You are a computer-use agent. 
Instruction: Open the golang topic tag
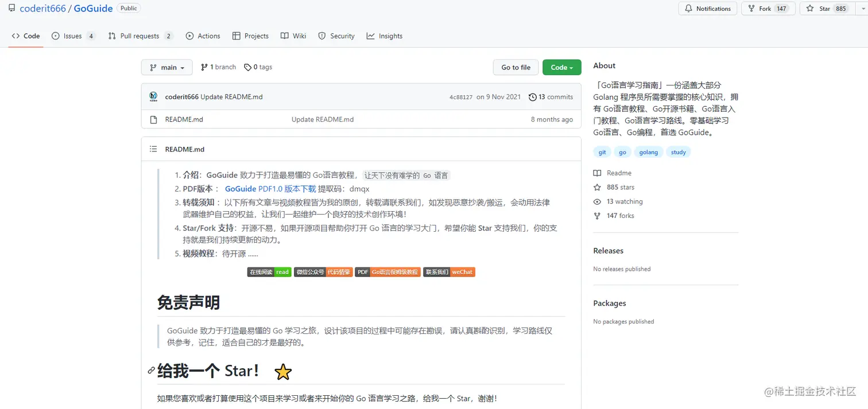click(649, 152)
